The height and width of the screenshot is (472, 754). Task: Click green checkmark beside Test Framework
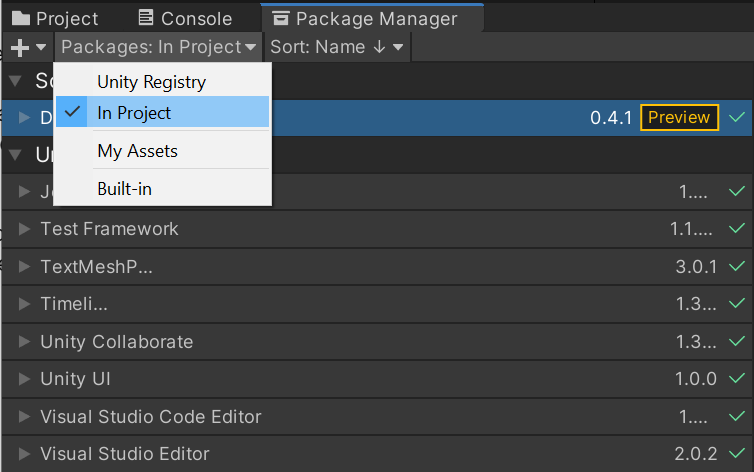pyautogui.click(x=738, y=229)
